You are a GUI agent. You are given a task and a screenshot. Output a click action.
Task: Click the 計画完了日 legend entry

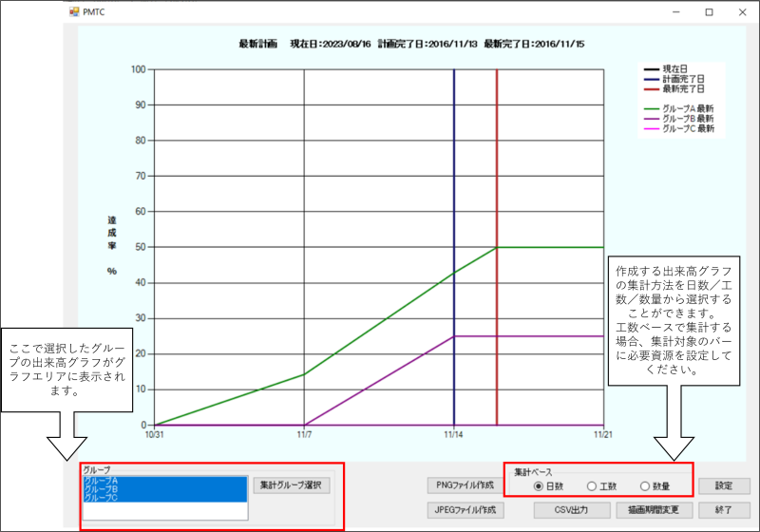pos(674,79)
